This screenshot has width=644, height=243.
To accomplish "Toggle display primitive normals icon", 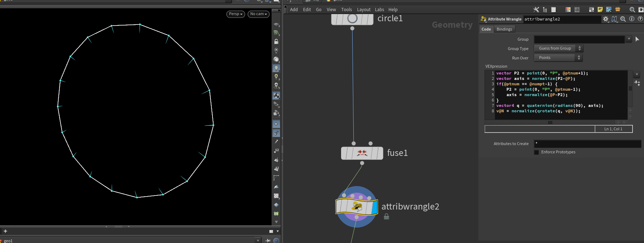I will tap(276, 160).
